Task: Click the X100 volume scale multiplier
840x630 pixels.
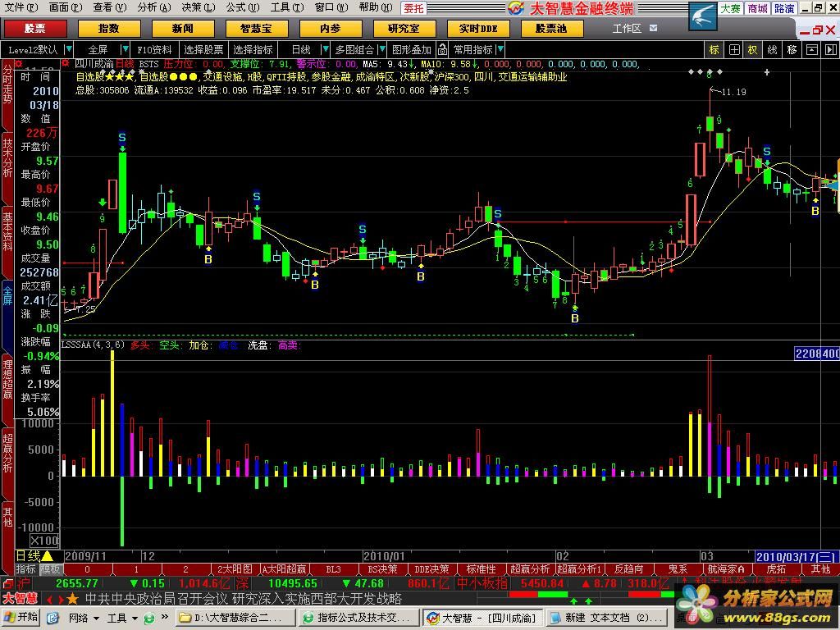Action: tap(44, 541)
